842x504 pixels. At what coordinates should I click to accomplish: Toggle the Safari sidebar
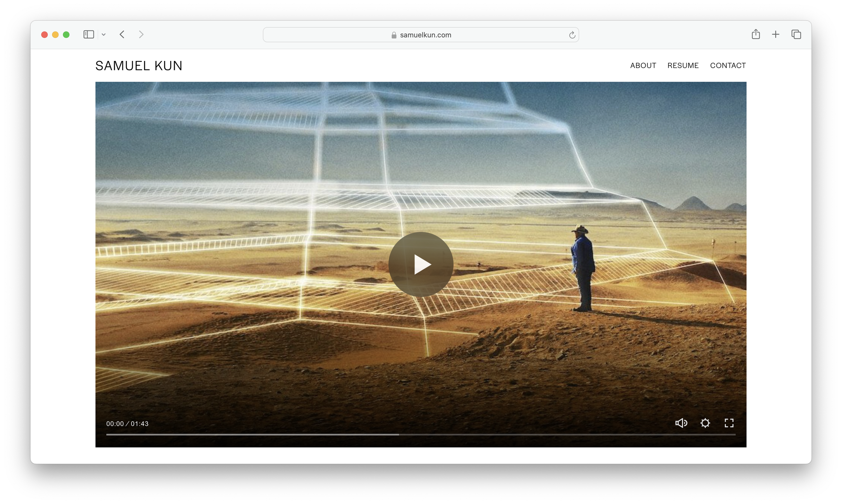click(88, 34)
